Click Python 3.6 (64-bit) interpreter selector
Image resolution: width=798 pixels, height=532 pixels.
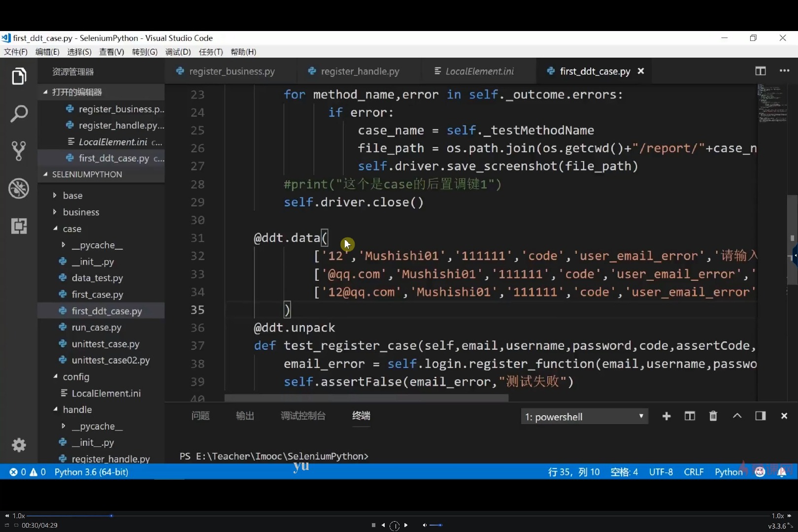(x=91, y=472)
